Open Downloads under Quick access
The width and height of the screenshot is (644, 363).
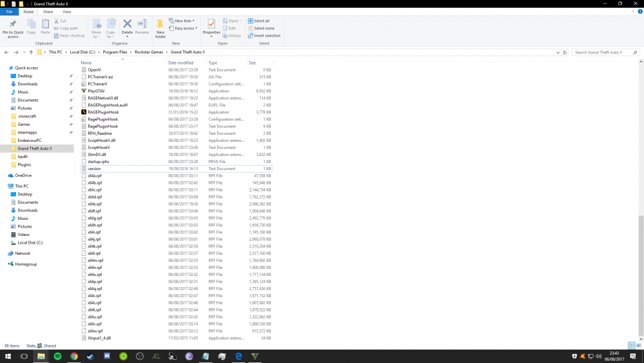(x=27, y=84)
